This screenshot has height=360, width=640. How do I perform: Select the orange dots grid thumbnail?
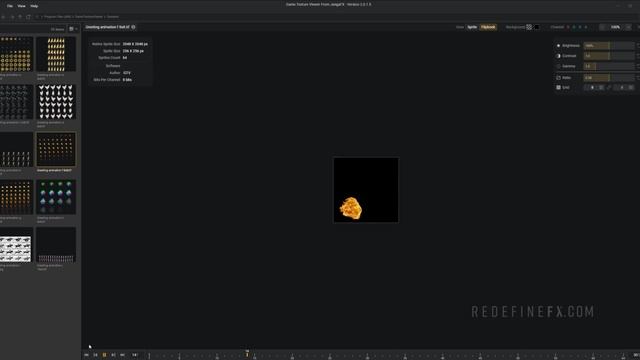(16, 197)
